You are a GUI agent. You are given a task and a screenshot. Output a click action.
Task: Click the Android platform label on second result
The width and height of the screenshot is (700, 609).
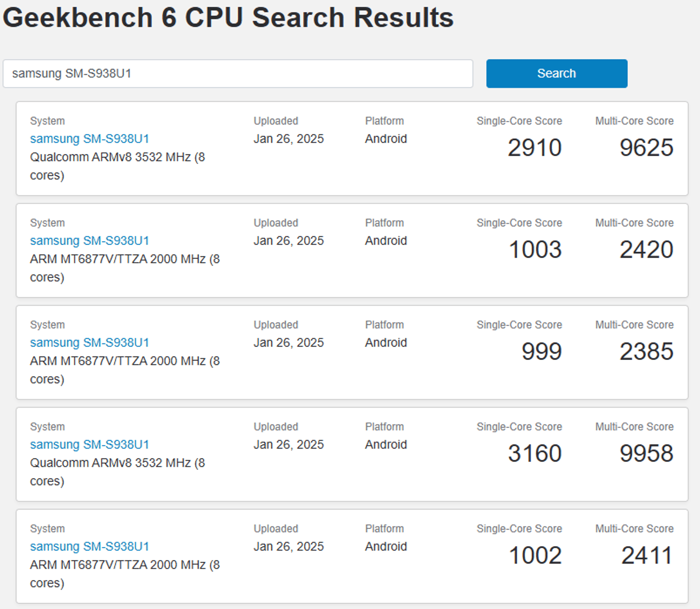coord(385,240)
